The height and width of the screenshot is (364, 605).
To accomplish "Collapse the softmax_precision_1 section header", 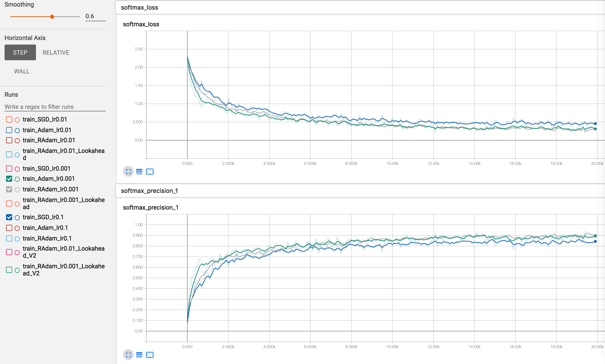I will (x=149, y=191).
